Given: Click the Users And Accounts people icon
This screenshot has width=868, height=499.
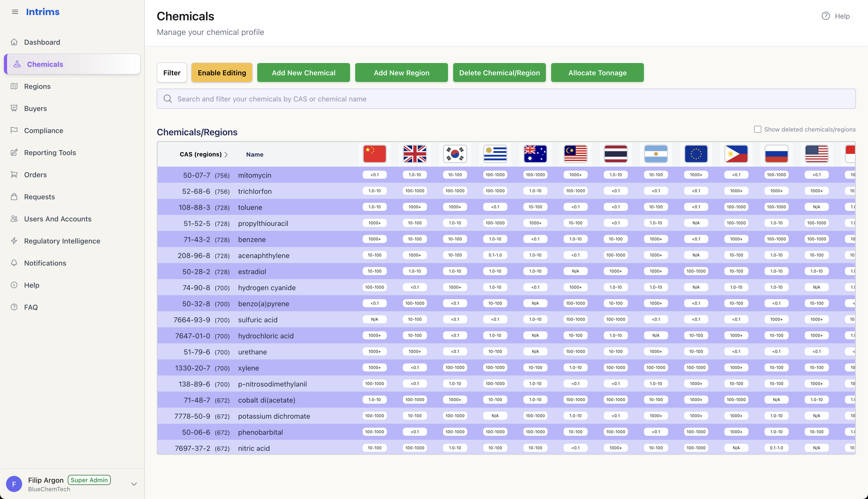Looking at the screenshot, I should 14,219.
